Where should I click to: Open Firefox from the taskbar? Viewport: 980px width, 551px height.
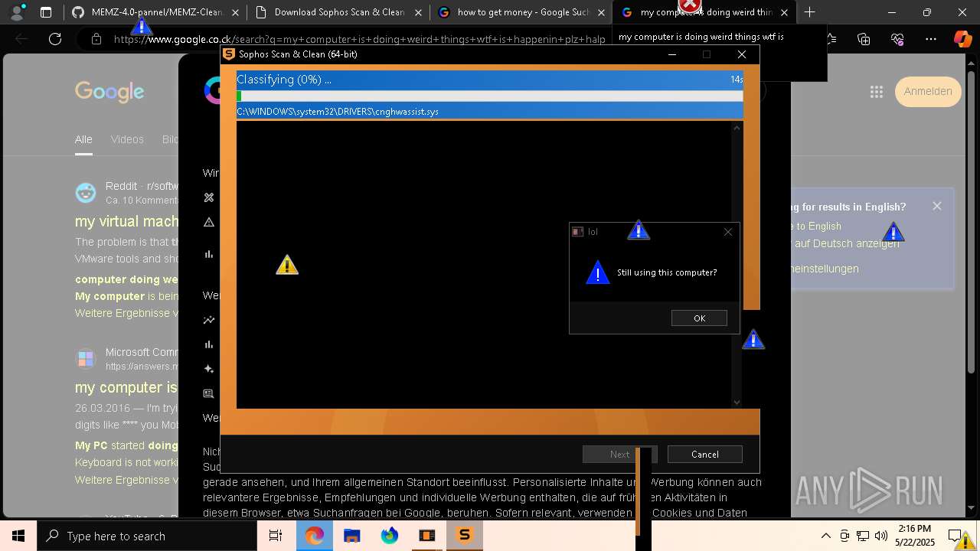click(389, 536)
